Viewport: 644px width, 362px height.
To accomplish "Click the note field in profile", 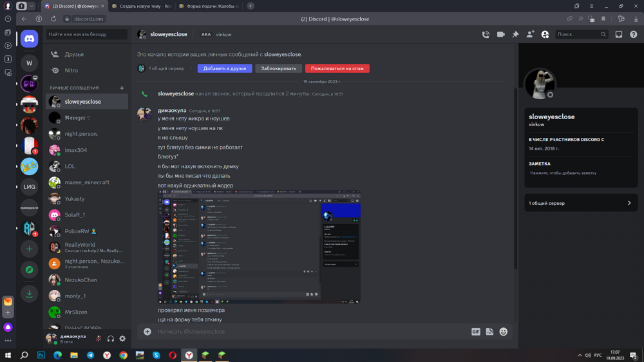I will [x=581, y=173].
